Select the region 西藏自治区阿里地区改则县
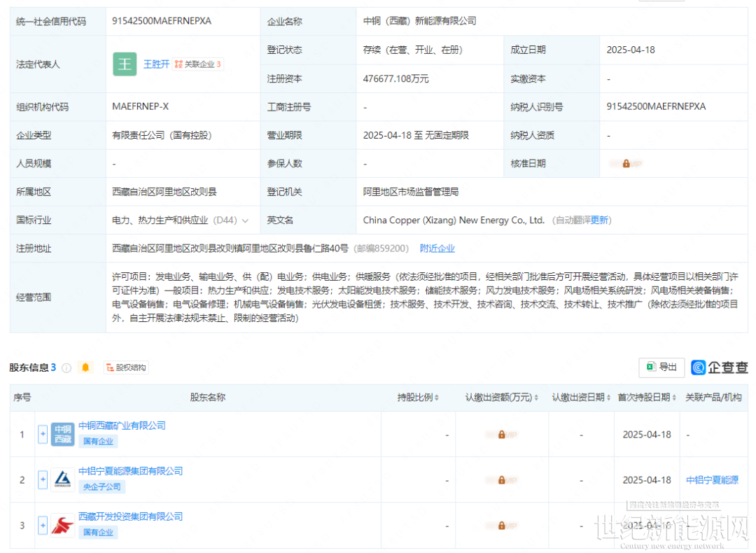The image size is (756, 553). click(x=164, y=192)
